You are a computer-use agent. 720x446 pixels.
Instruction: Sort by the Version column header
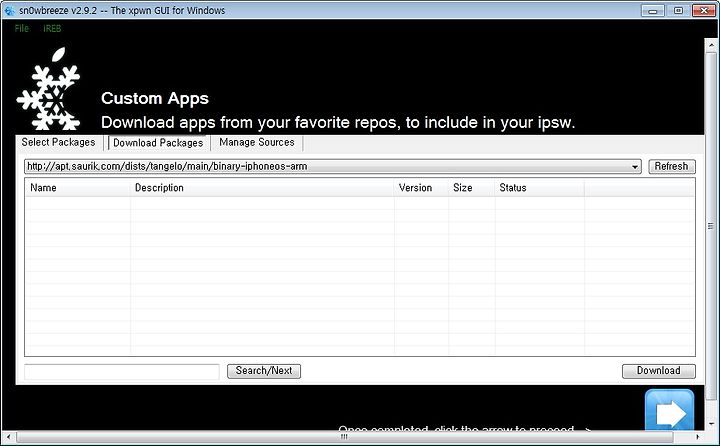click(x=421, y=188)
